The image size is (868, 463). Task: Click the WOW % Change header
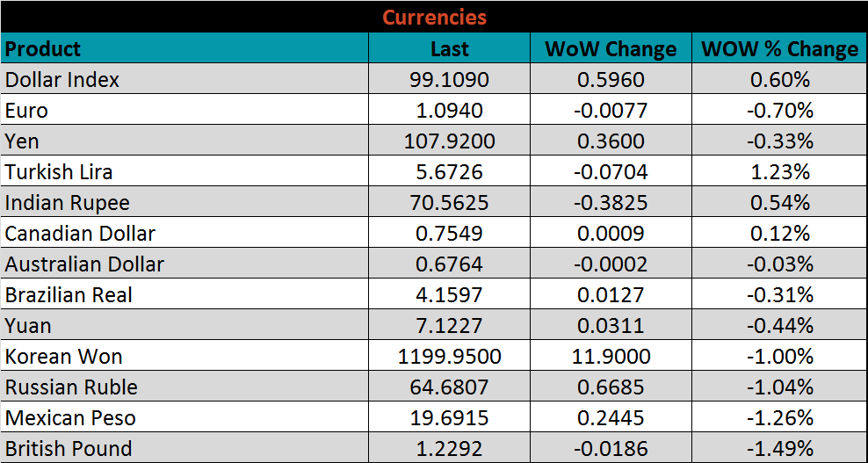click(x=779, y=49)
